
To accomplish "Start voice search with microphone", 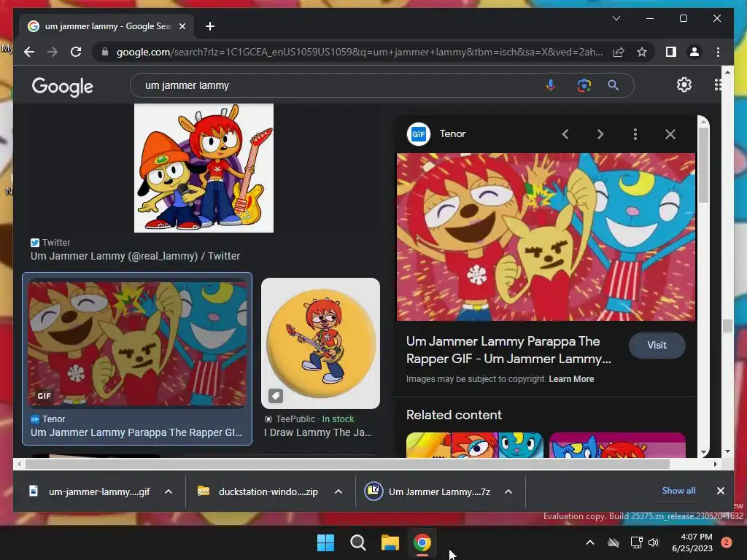I will [x=550, y=85].
